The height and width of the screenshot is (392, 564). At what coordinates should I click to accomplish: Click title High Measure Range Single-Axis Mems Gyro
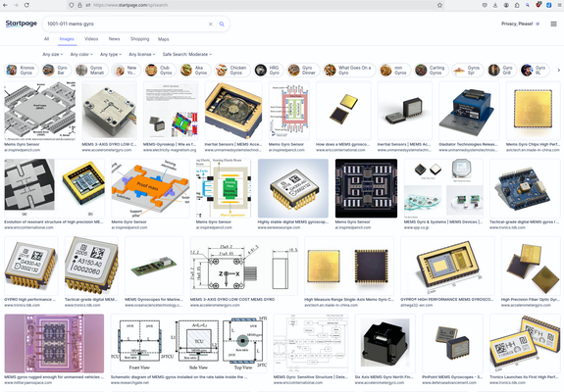point(349,299)
